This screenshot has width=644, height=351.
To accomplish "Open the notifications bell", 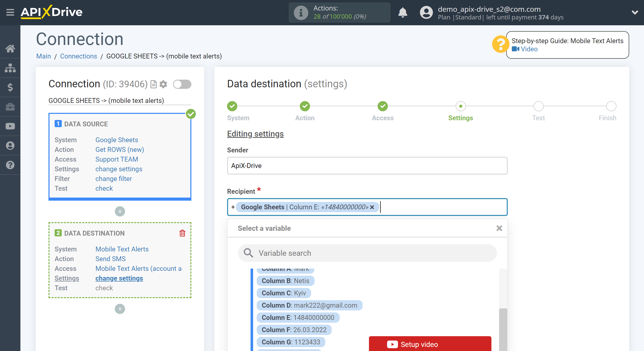I will click(403, 12).
